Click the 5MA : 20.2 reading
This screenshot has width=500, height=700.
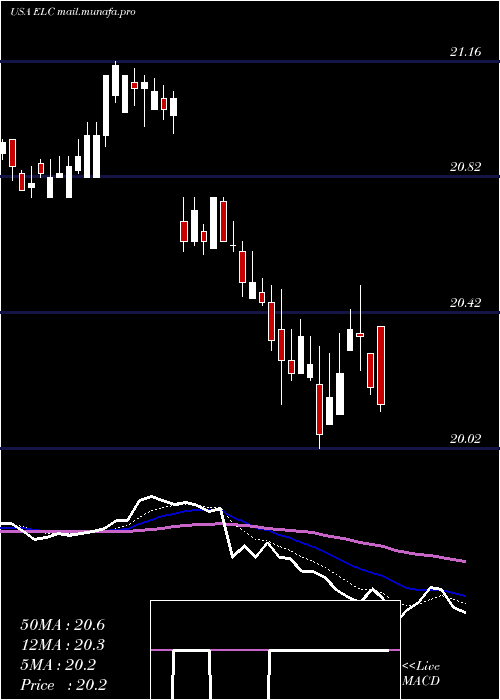tap(58, 665)
